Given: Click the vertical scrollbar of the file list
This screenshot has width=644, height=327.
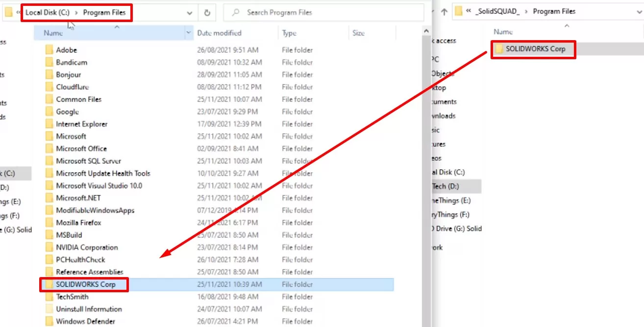Looking at the screenshot, I should pos(425,147).
